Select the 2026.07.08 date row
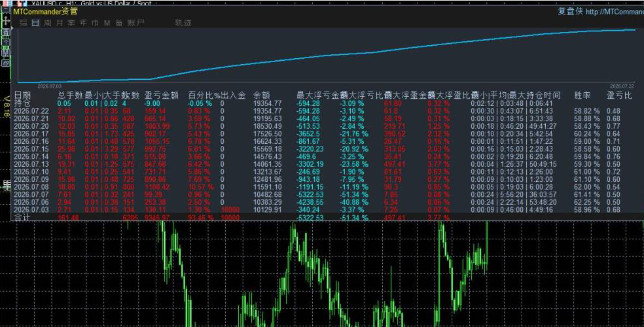 [31, 186]
